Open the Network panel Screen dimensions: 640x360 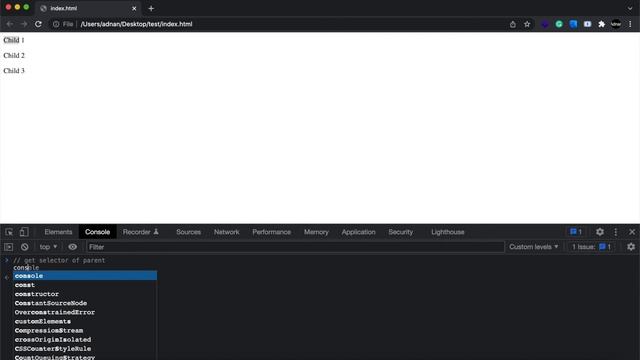point(227,232)
